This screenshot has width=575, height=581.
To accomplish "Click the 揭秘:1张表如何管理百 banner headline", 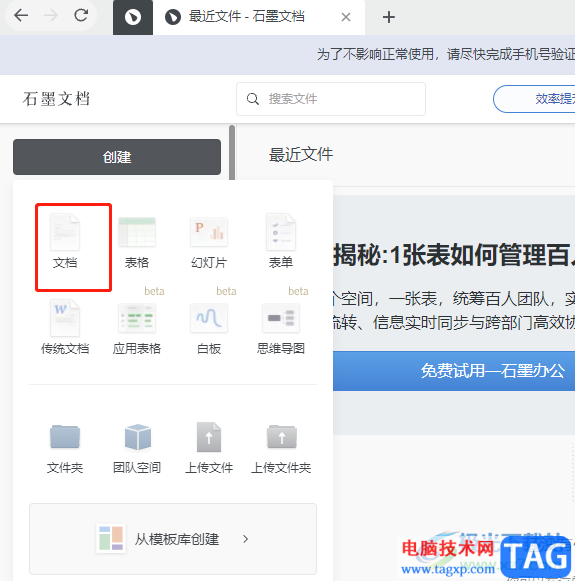I will 454,256.
